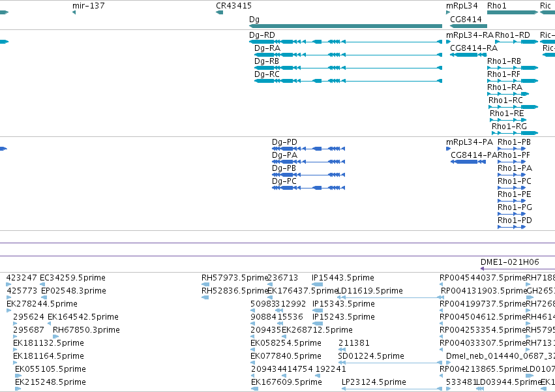Open the Rho1-RG transcript label
The height and width of the screenshot is (392, 555).
tap(509, 127)
